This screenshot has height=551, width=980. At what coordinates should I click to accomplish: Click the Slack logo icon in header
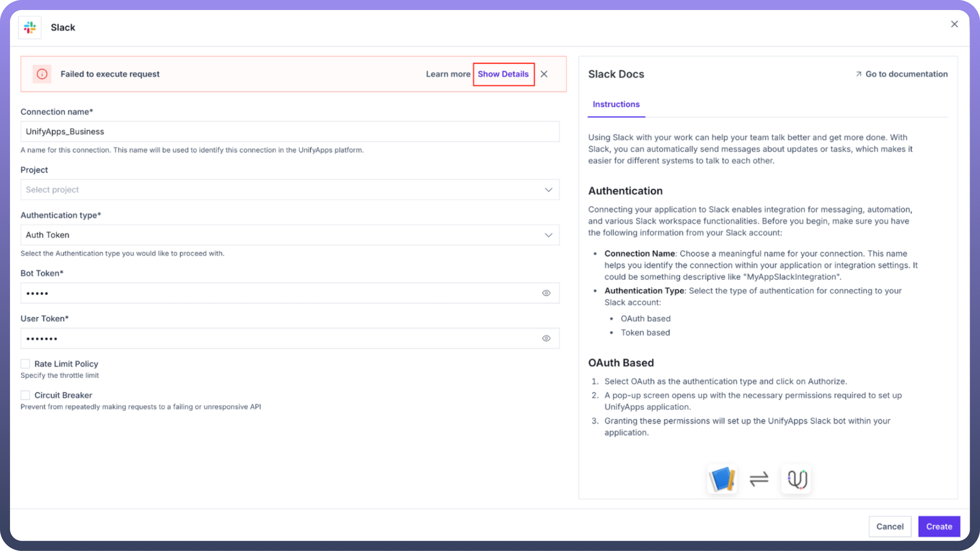[30, 27]
